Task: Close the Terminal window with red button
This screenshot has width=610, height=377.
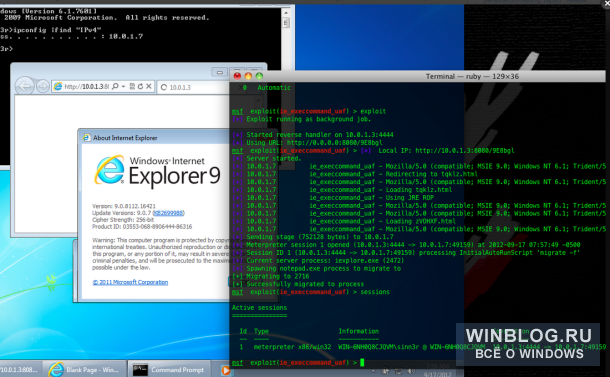Action: pyautogui.click(x=237, y=76)
